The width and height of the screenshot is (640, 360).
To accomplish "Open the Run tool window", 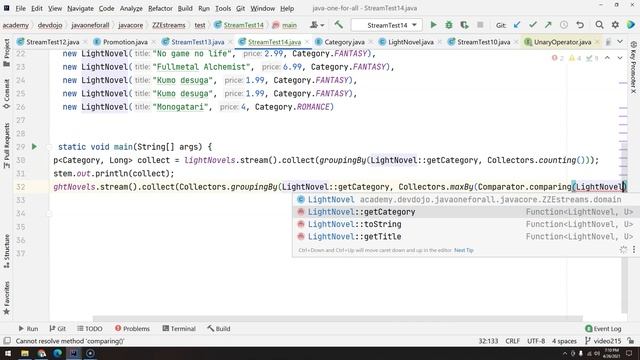I will pyautogui.click(x=28, y=329).
